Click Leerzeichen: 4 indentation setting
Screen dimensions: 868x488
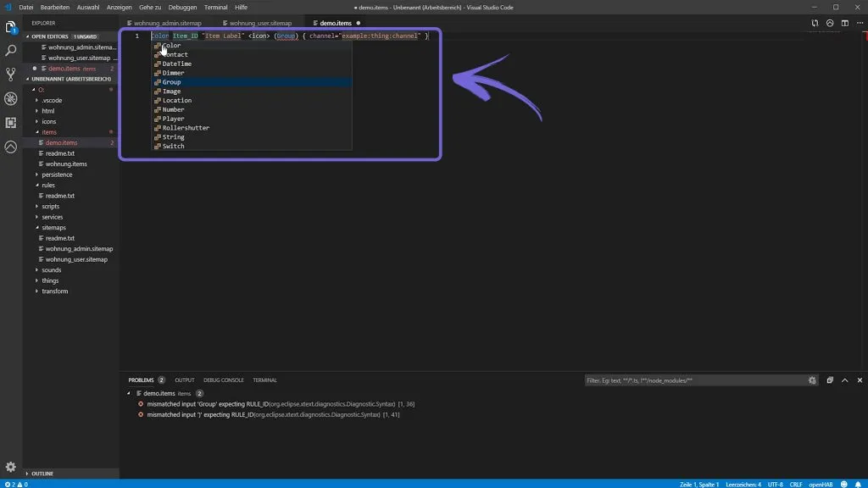[x=743, y=484]
